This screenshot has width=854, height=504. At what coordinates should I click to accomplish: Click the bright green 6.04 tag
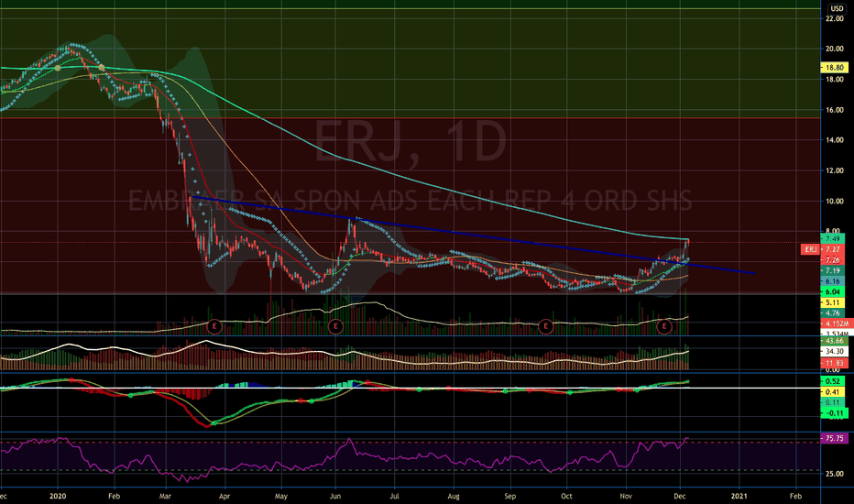[833, 292]
